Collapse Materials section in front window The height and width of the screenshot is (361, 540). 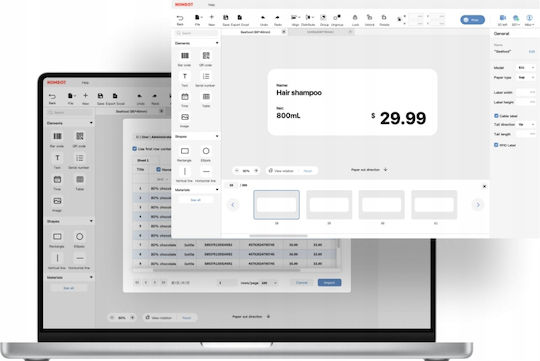click(x=217, y=190)
